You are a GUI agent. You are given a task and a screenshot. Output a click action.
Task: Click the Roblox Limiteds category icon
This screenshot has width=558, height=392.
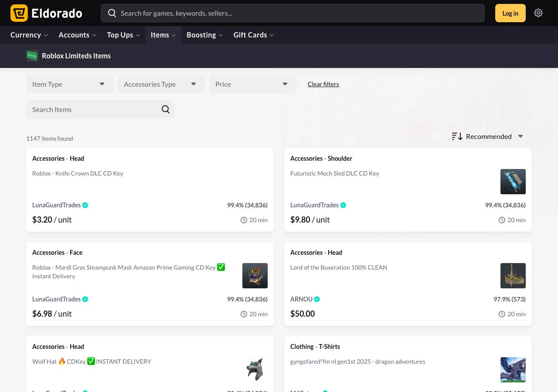point(32,56)
